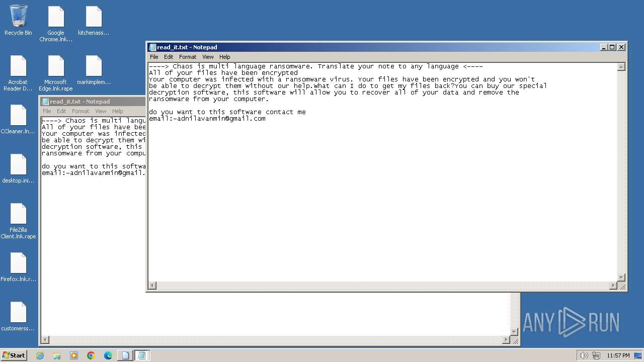
Task: Open View menu in front Notepad
Action: [x=208, y=57]
